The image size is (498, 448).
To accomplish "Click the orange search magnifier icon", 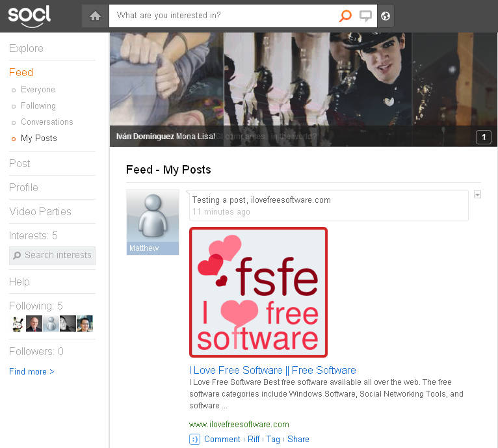I will coord(345,16).
